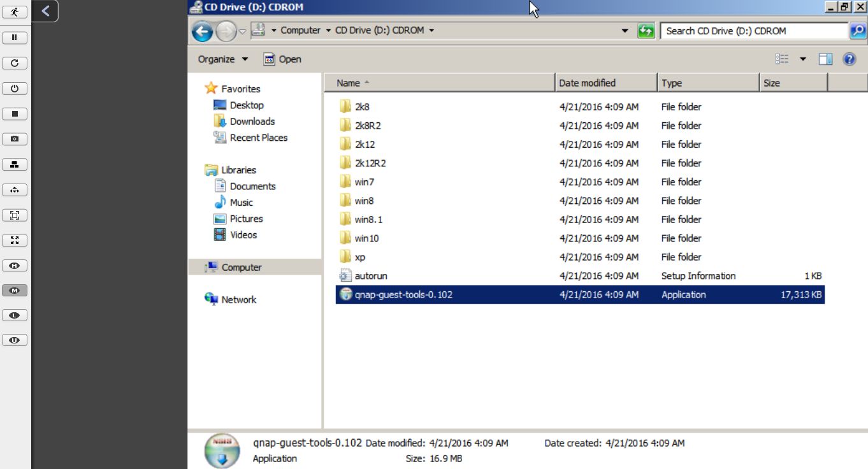This screenshot has width=868, height=469.
Task: Pause the virtual machine from the sidebar
Action: tap(15, 38)
